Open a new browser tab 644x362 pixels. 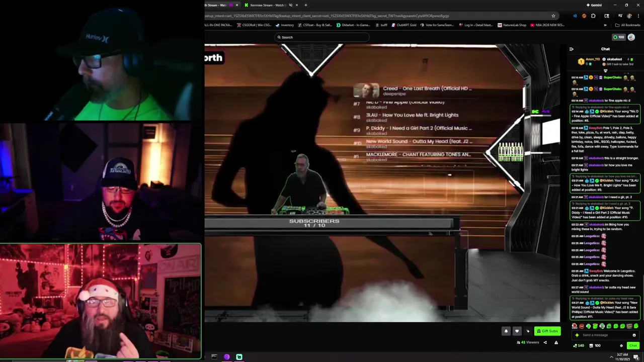[305, 5]
